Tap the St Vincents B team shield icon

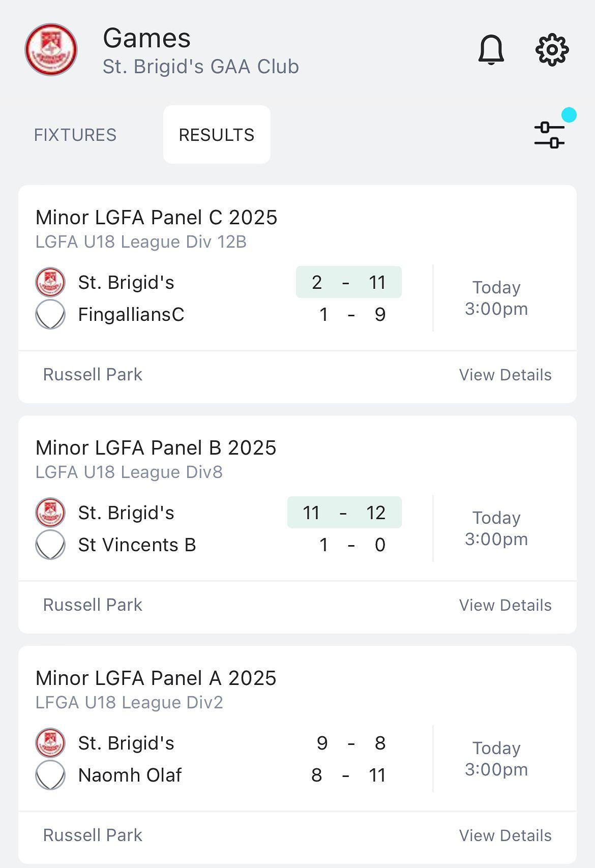pyautogui.click(x=50, y=545)
